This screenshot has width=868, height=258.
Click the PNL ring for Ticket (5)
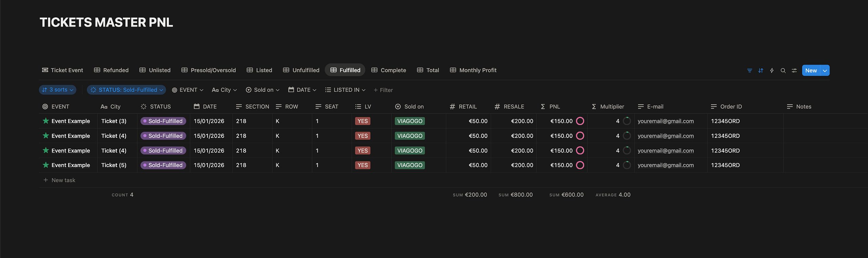[580, 165]
